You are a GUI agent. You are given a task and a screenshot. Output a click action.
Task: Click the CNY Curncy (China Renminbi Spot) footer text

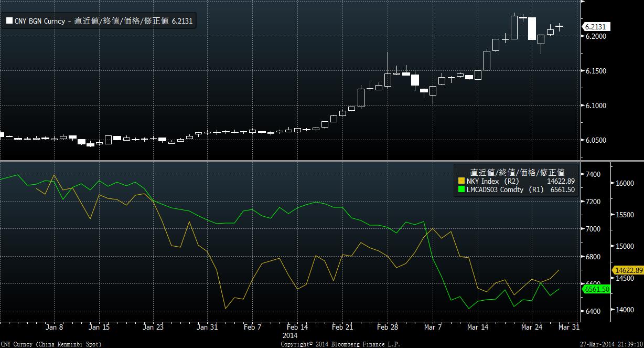(x=51, y=344)
